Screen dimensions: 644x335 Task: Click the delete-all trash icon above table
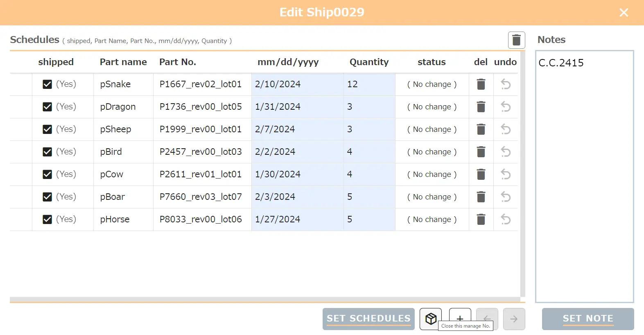point(516,40)
